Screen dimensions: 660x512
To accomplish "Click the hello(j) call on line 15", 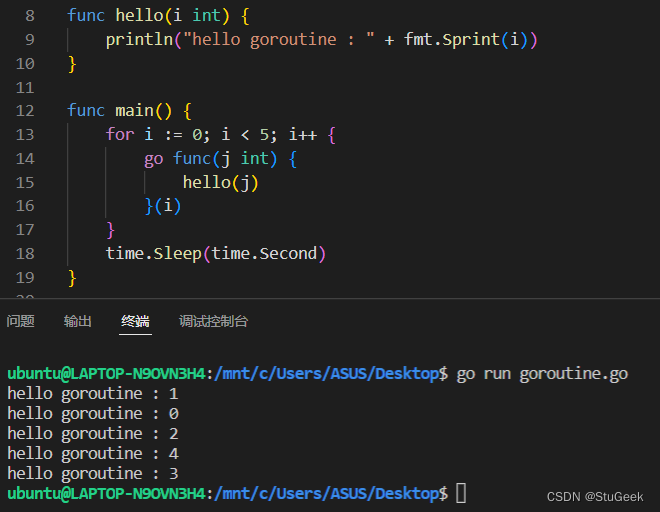I will pos(220,183).
